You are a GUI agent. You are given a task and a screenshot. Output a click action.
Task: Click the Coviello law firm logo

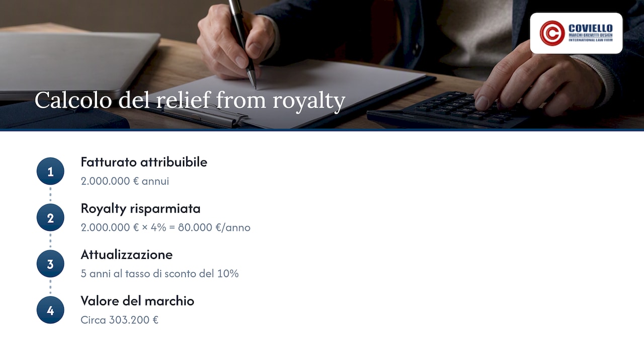(x=576, y=33)
